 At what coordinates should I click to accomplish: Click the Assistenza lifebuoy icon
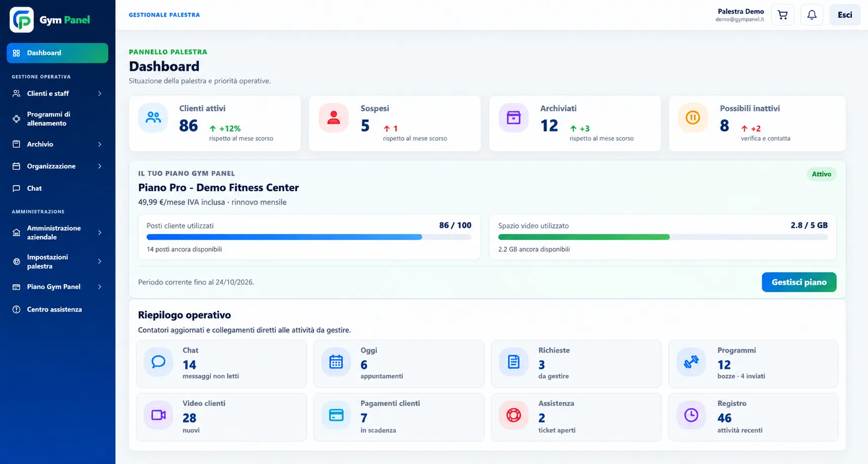(514, 415)
